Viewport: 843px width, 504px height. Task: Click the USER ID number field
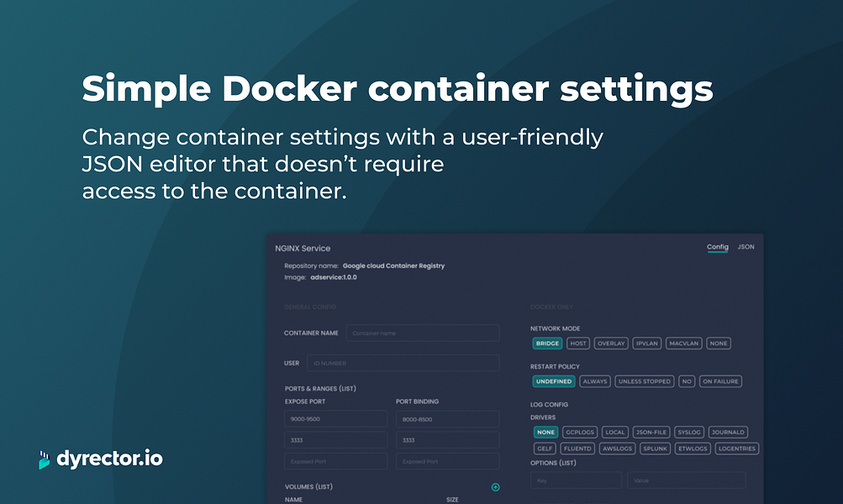(403, 363)
